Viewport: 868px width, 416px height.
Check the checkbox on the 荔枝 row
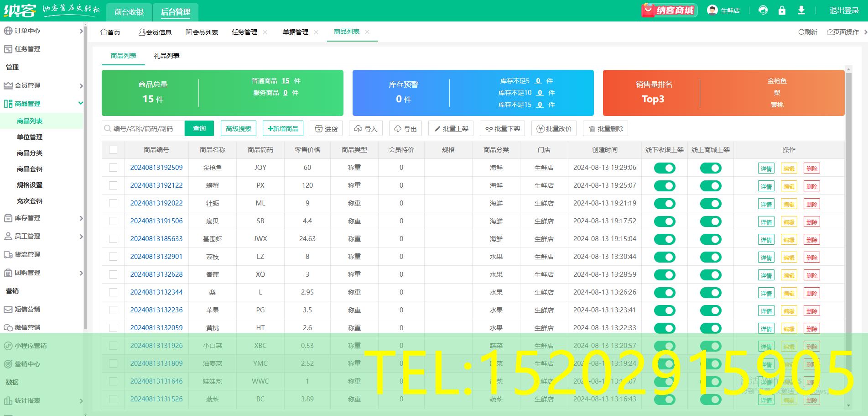click(x=113, y=257)
